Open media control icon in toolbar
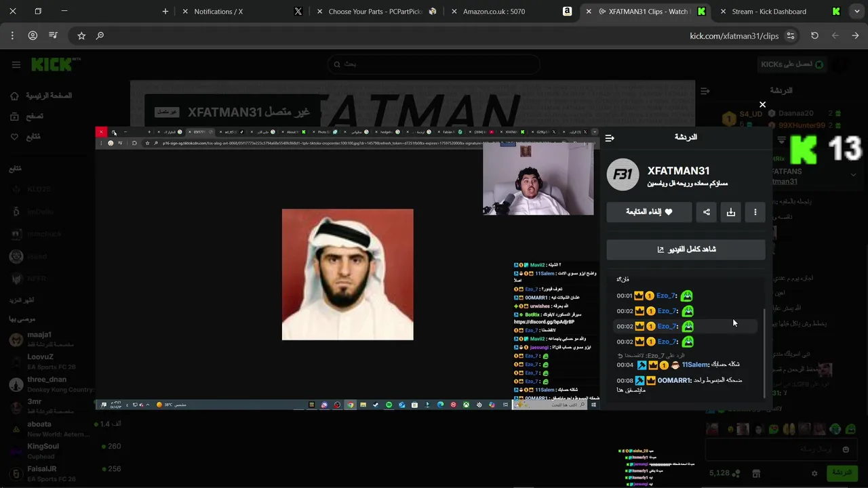This screenshot has width=868, height=488. [54, 35]
